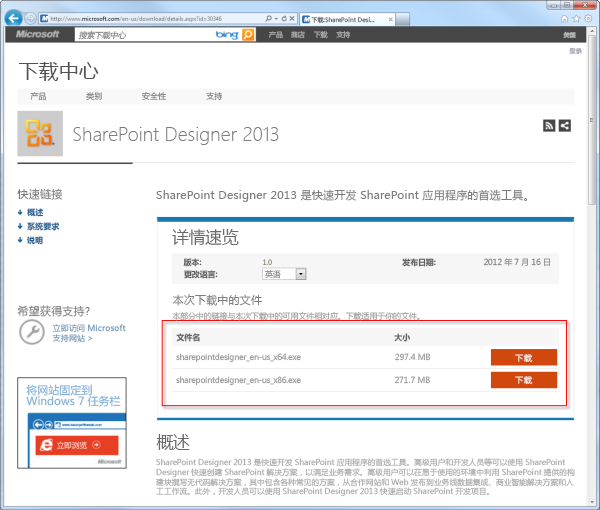Click the 271.7 MB size value
600x510 pixels.
[x=412, y=380]
